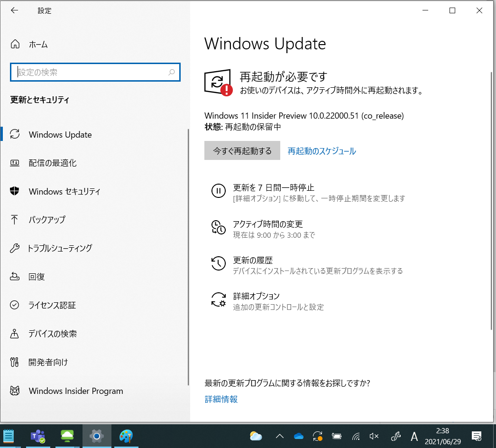Click the pen workspace tray icon

(x=396, y=437)
